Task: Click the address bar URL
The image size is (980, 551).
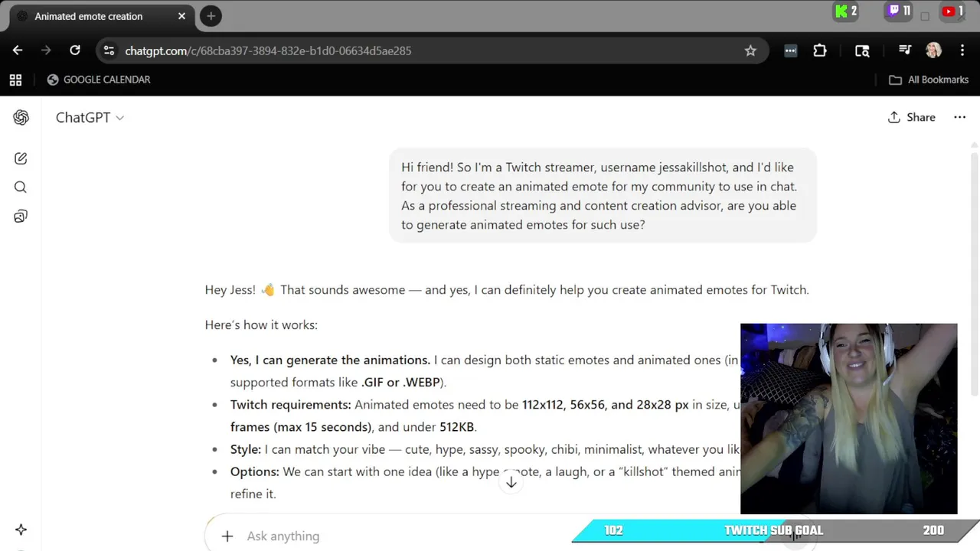Action: pyautogui.click(x=268, y=51)
